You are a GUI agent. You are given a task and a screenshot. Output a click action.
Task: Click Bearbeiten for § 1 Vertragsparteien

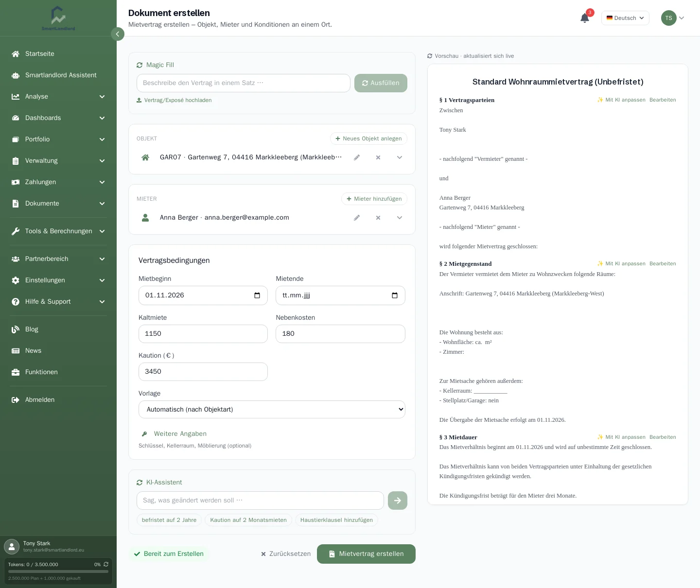[663, 100]
